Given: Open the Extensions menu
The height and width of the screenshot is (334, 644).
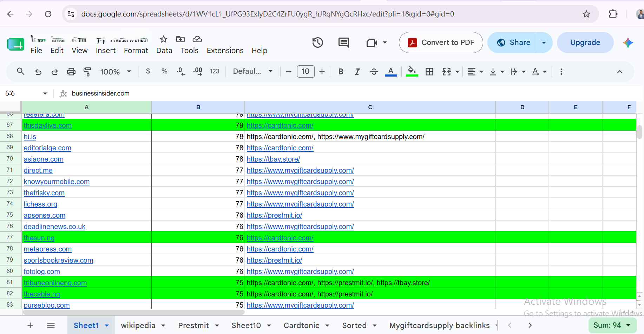Looking at the screenshot, I should (x=225, y=51).
